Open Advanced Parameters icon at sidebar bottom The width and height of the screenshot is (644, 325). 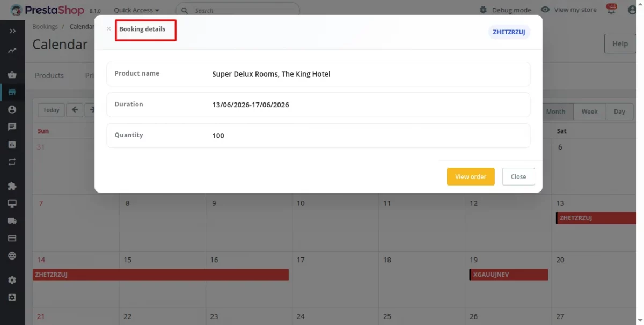click(12, 297)
